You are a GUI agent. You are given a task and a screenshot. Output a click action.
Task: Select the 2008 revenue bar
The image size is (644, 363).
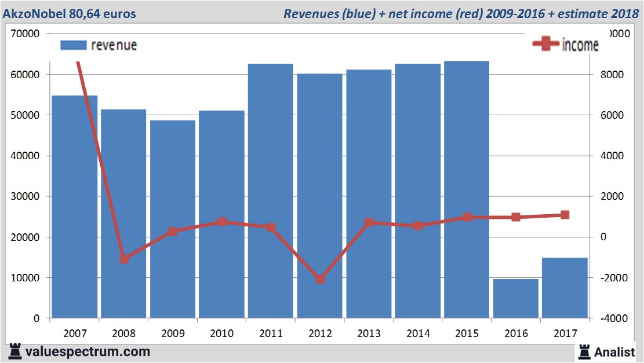point(123,214)
